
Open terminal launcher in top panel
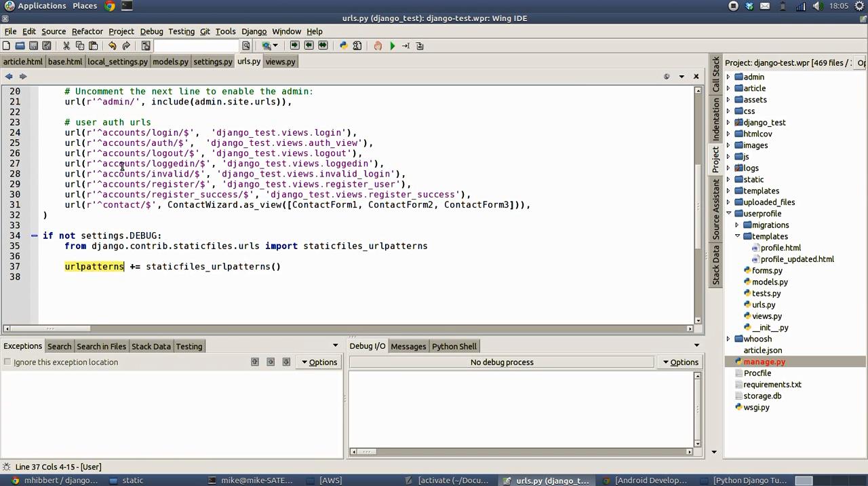click(127, 6)
